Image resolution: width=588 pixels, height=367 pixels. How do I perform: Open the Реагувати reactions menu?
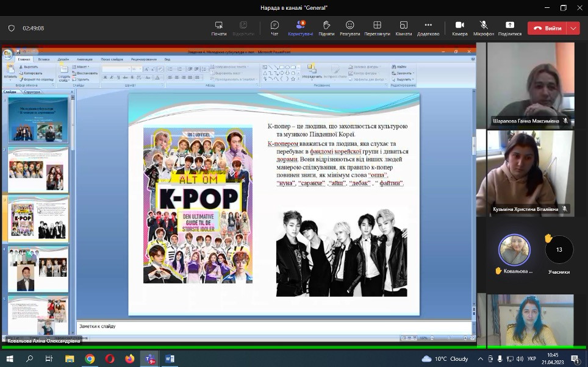tap(350, 27)
